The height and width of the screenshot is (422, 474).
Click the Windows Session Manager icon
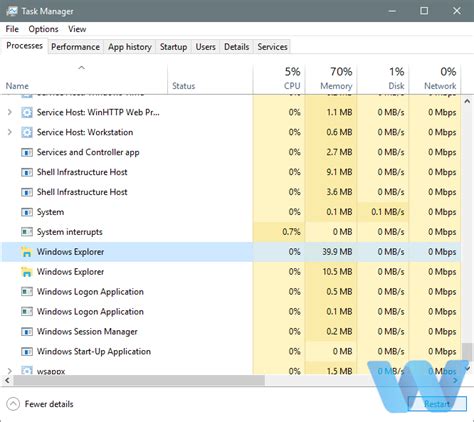pyautogui.click(x=27, y=332)
